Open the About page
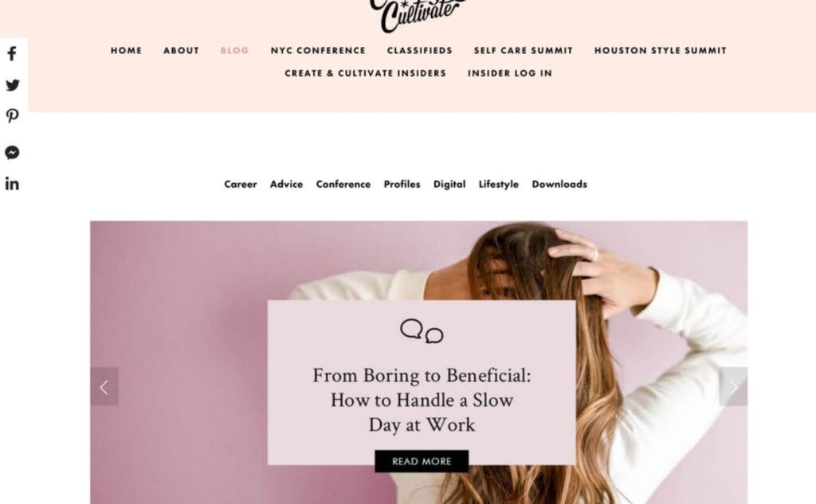816x504 pixels. click(181, 50)
